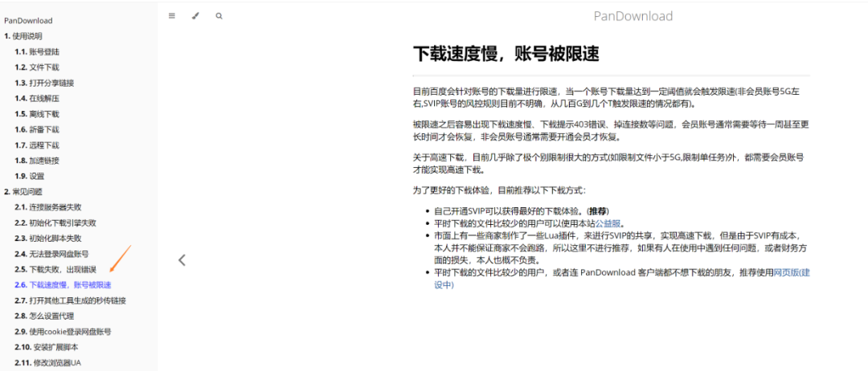Viewport: 868px width, 371px height.
Task: Open the search magnifier icon
Action: tap(219, 16)
